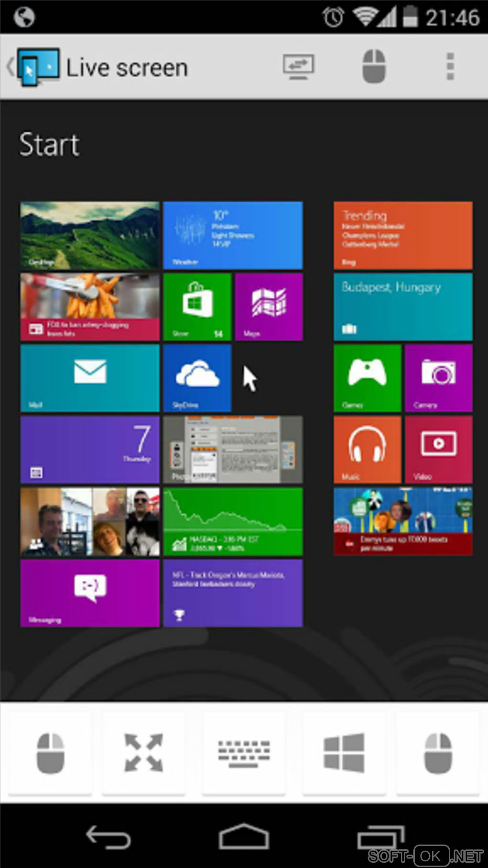Tap the mouse mode icon in header
The width and height of the screenshot is (488, 868).
tap(374, 67)
